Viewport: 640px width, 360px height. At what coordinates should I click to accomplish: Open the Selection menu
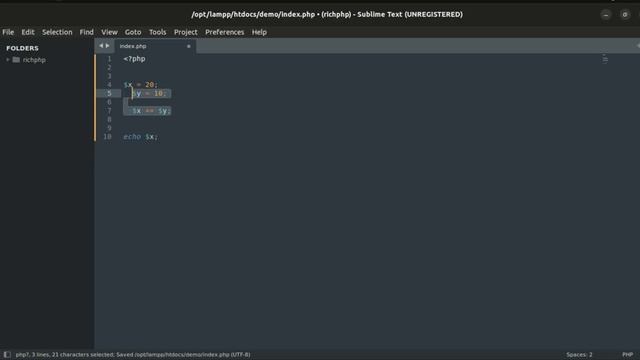click(x=57, y=32)
